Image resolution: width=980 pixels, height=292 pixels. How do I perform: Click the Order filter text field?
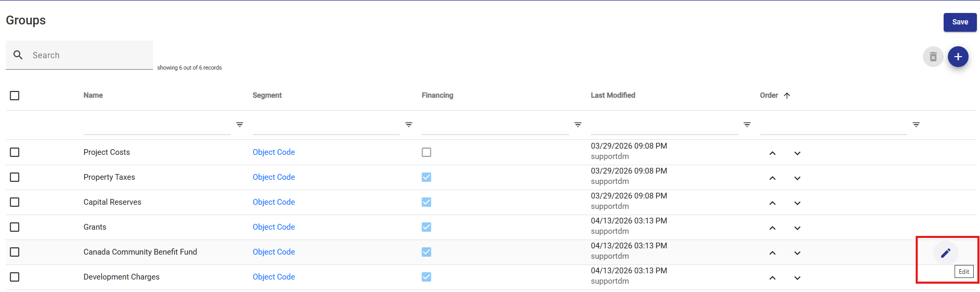pos(834,125)
